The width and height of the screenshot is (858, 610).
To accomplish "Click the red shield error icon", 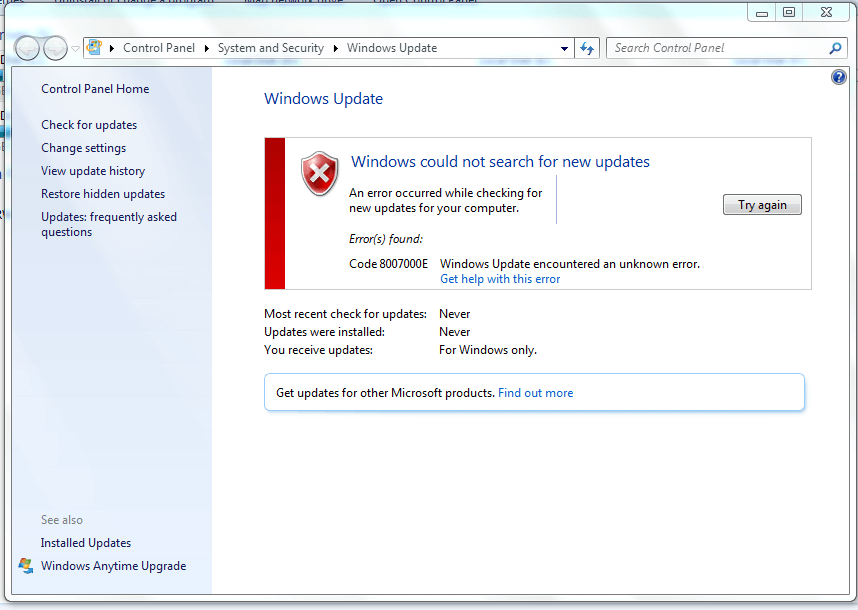I will pos(320,173).
